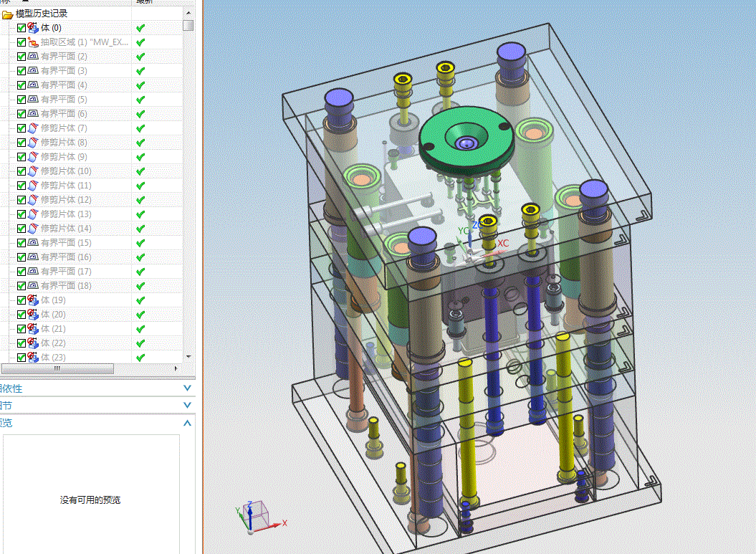Click the tree scrollbar down arrow
The height and width of the screenshot is (554, 756).
pyautogui.click(x=188, y=357)
